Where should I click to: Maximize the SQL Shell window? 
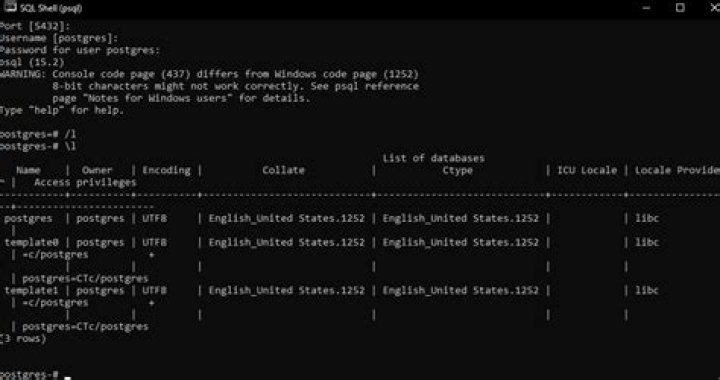pos(680,8)
